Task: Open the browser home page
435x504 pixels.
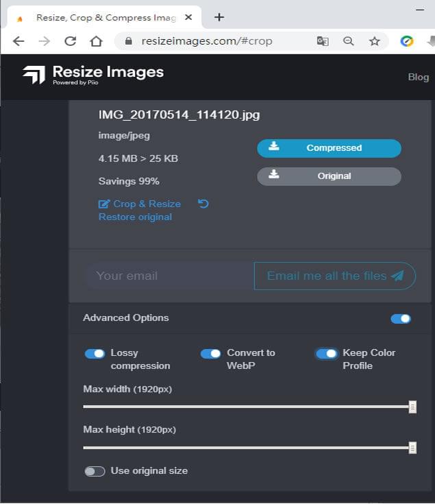Action: point(96,41)
